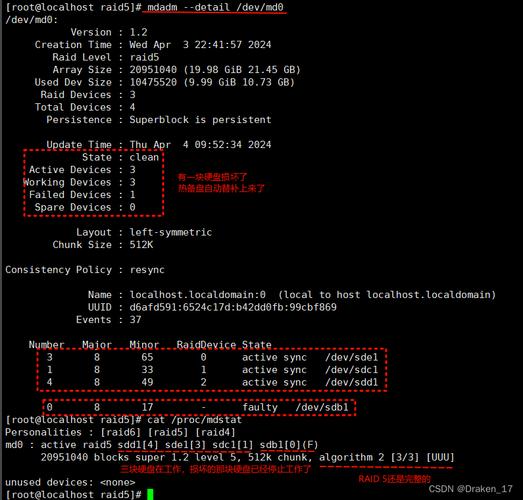This screenshot has width=523, height=500.
Task: Click 'sdd1[4]' in the md0 line
Action: tap(138, 445)
